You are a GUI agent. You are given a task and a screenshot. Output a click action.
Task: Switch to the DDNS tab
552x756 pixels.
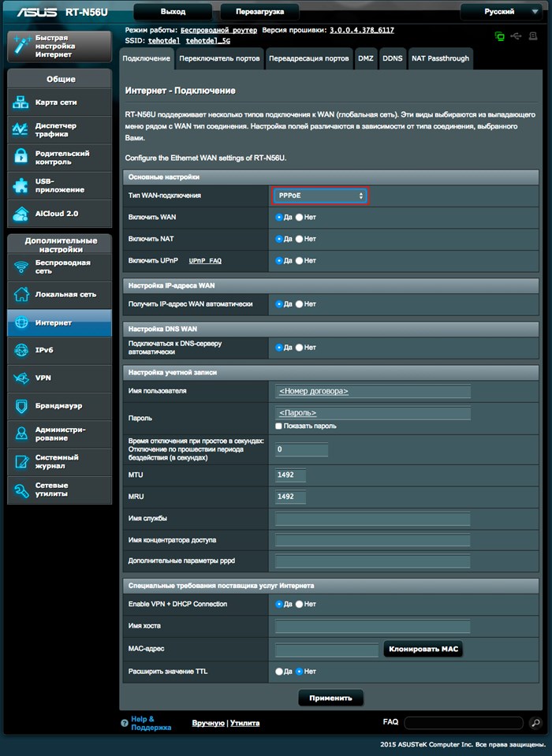point(393,58)
